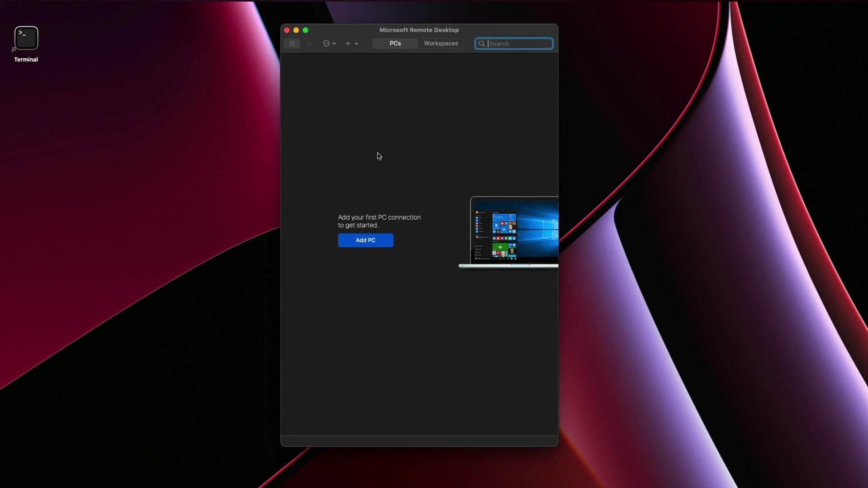
Task: Click the bottom status bar of window
Action: click(x=419, y=441)
